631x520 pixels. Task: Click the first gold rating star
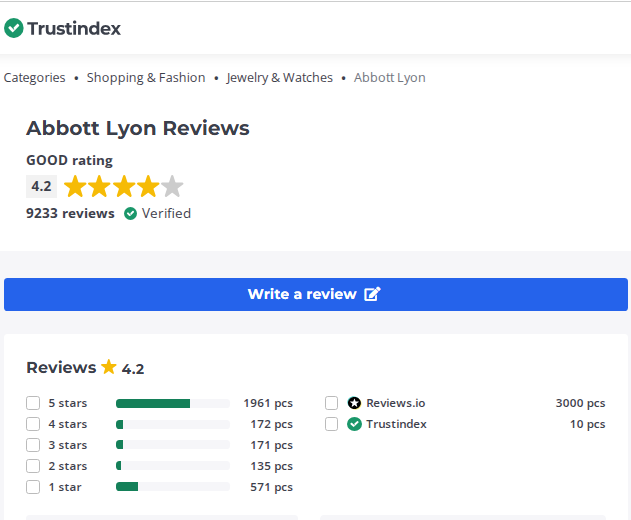pos(75,186)
